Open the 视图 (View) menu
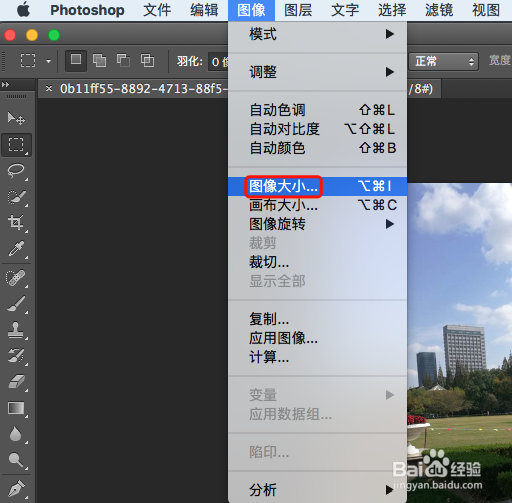This screenshot has height=503, width=512. 486,10
